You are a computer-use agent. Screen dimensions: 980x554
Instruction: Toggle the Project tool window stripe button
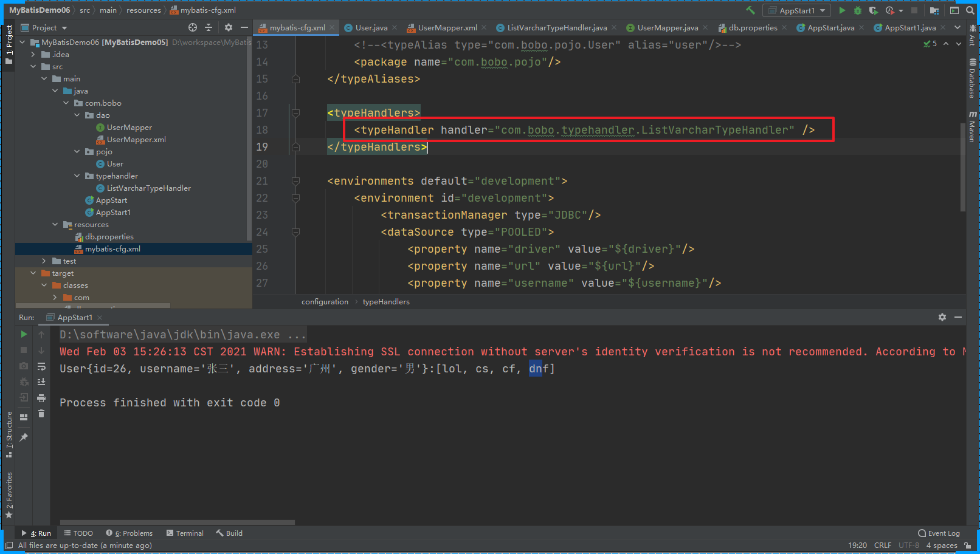(9, 45)
